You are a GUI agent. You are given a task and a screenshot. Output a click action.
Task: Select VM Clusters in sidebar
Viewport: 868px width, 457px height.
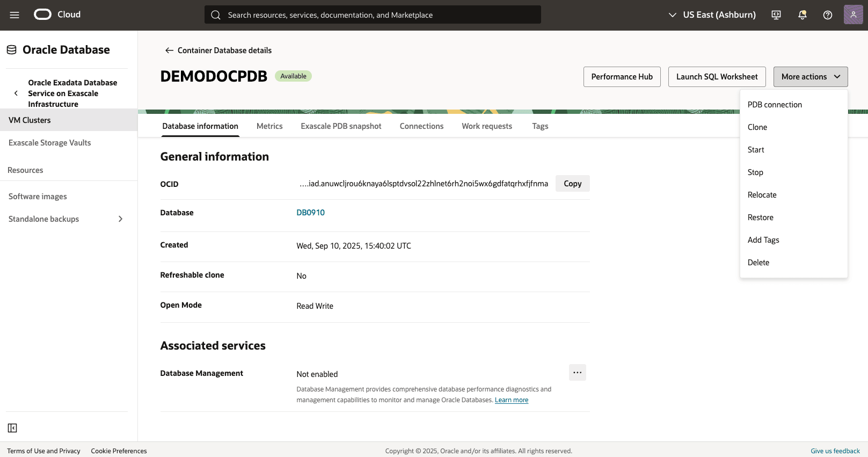click(x=69, y=120)
